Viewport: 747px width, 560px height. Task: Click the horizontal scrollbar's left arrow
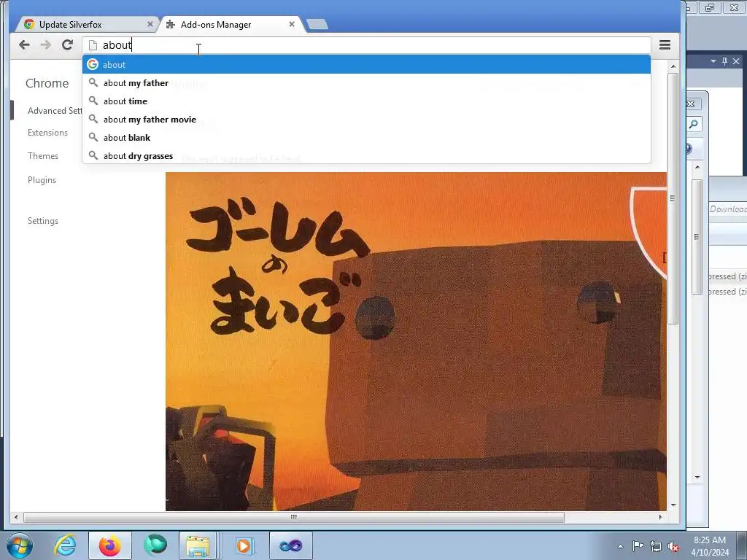point(16,517)
